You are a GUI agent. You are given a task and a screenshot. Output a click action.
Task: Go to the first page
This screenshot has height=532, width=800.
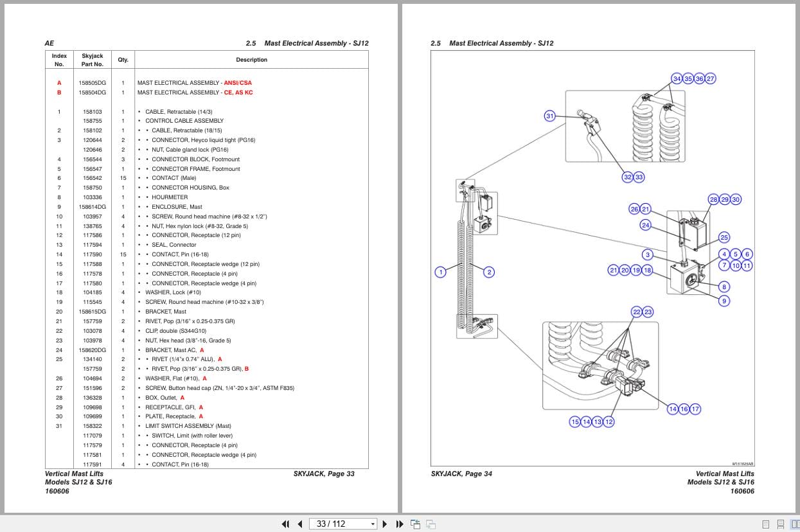click(287, 524)
